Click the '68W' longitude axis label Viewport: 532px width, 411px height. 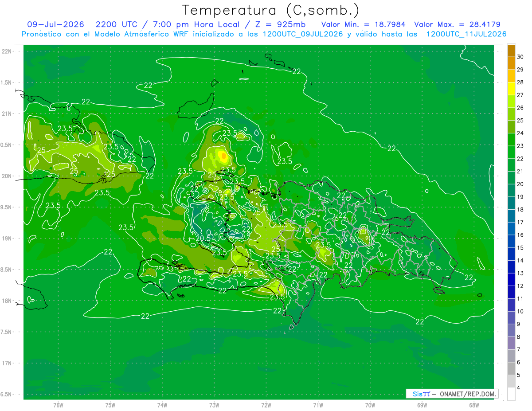[474, 405]
